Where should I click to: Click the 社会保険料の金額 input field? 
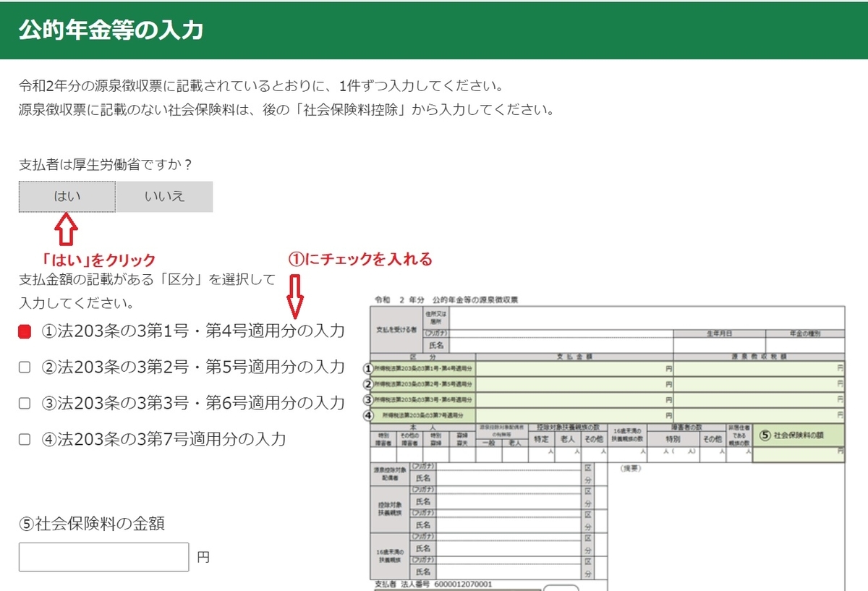[x=103, y=556]
